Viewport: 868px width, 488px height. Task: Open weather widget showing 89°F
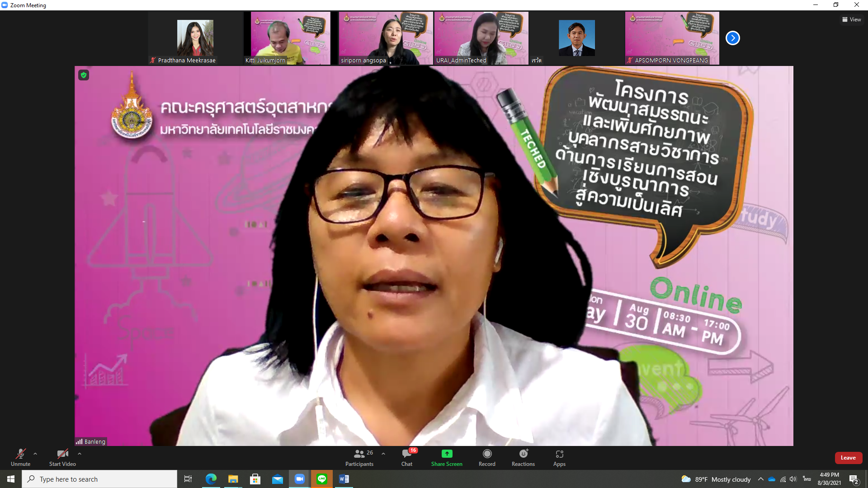(716, 479)
